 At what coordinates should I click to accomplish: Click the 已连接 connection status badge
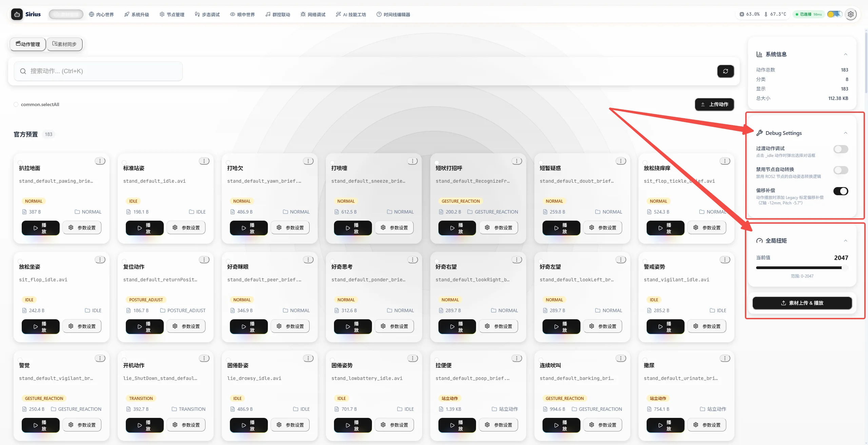tap(808, 14)
